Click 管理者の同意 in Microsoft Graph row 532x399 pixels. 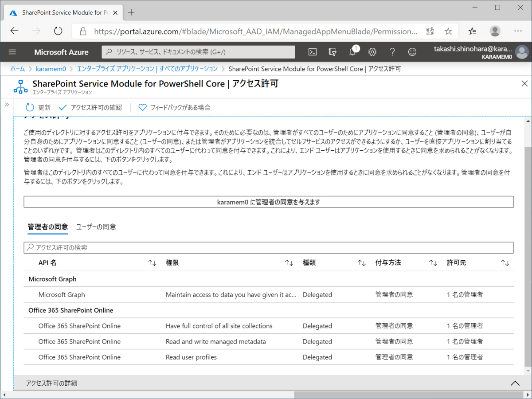coord(394,294)
